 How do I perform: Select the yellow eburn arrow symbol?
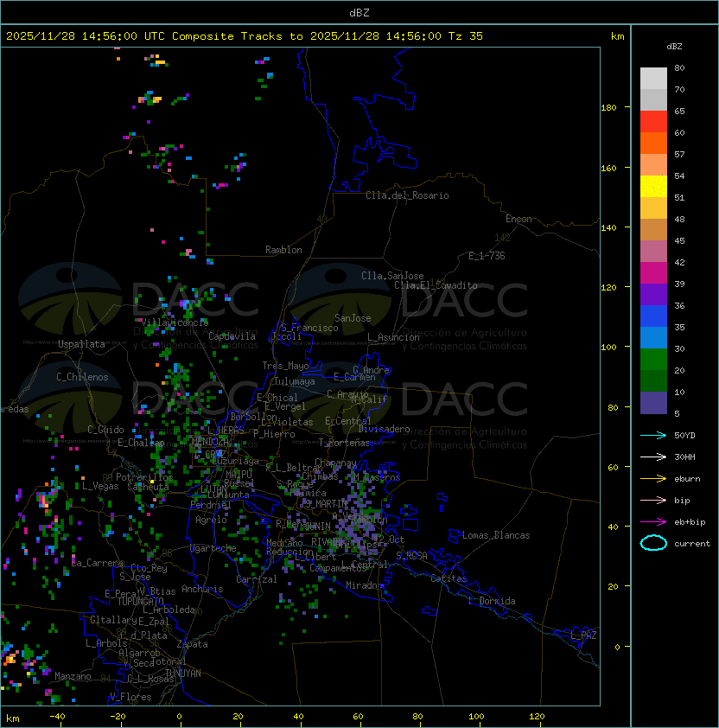653,479
